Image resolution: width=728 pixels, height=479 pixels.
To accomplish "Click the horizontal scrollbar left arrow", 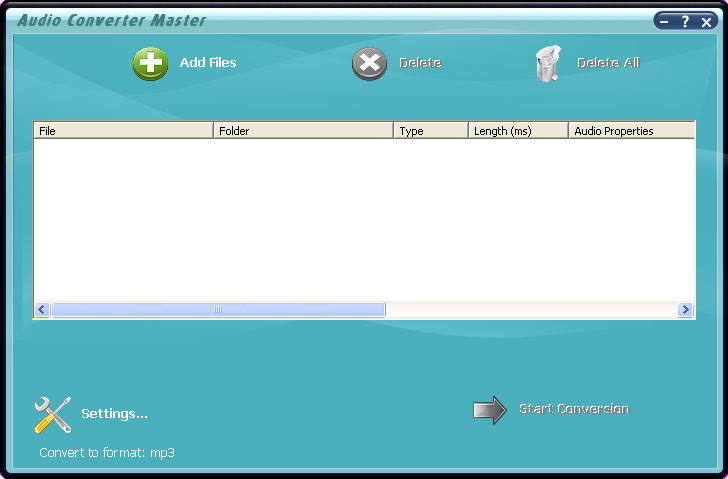I will coord(42,310).
